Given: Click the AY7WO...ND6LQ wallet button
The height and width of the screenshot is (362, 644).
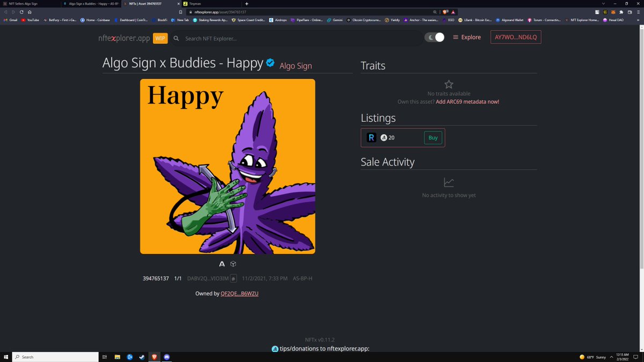Looking at the screenshot, I should click(x=516, y=37).
